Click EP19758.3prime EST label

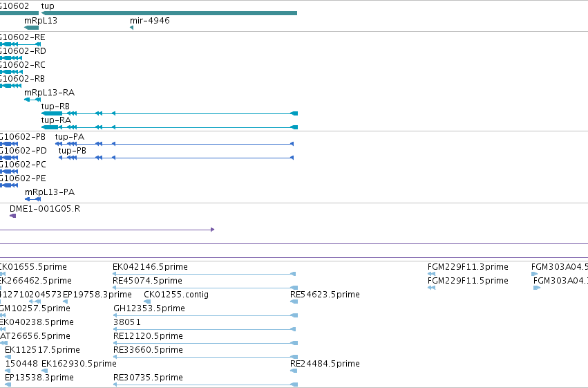pos(97,295)
